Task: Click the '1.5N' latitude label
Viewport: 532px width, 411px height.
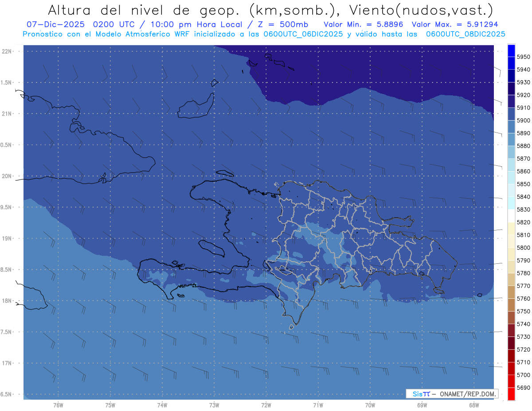Action: click(x=7, y=82)
